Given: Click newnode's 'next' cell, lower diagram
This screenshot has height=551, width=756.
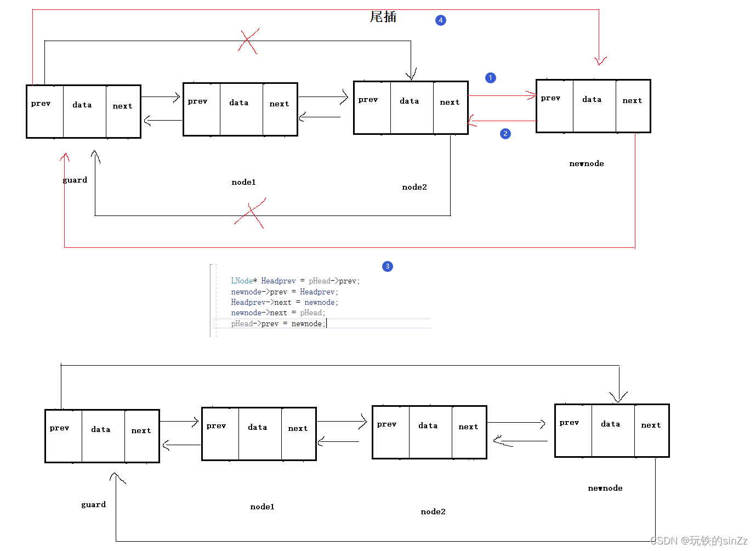Looking at the screenshot, I should pyautogui.click(x=651, y=430).
